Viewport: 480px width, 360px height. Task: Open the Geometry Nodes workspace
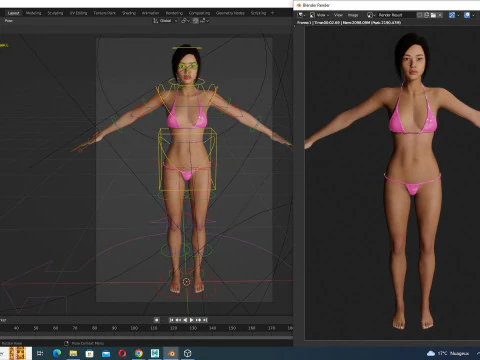pyautogui.click(x=230, y=13)
